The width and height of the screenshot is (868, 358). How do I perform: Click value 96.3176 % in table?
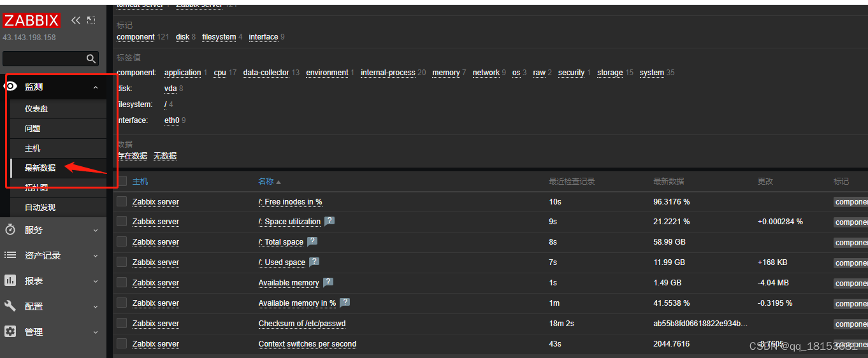[x=672, y=202]
